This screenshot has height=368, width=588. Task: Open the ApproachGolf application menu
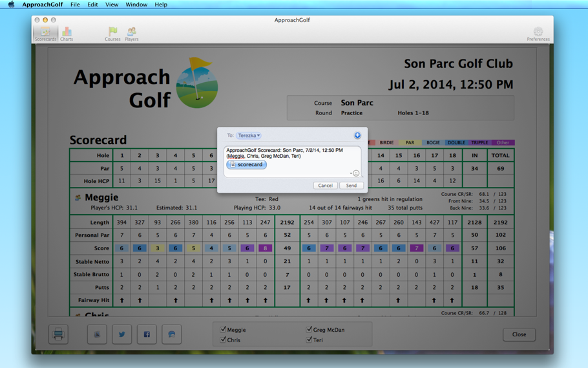pyautogui.click(x=43, y=5)
